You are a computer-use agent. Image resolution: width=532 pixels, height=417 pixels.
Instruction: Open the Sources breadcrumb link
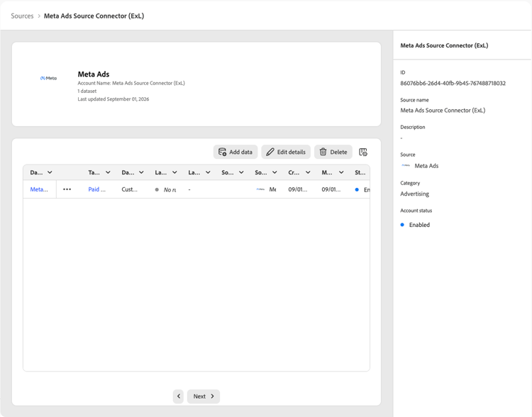[22, 16]
